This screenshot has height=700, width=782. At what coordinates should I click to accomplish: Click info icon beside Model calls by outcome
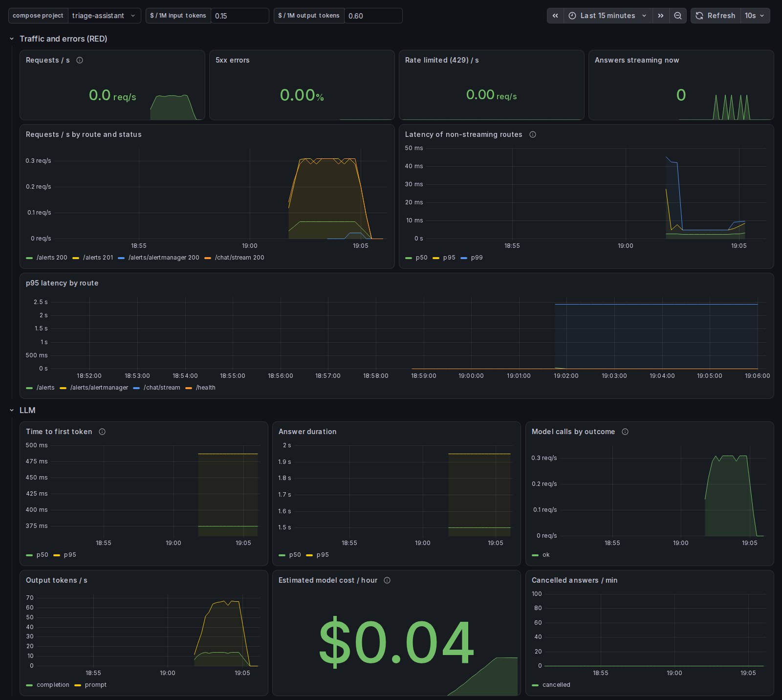click(625, 432)
